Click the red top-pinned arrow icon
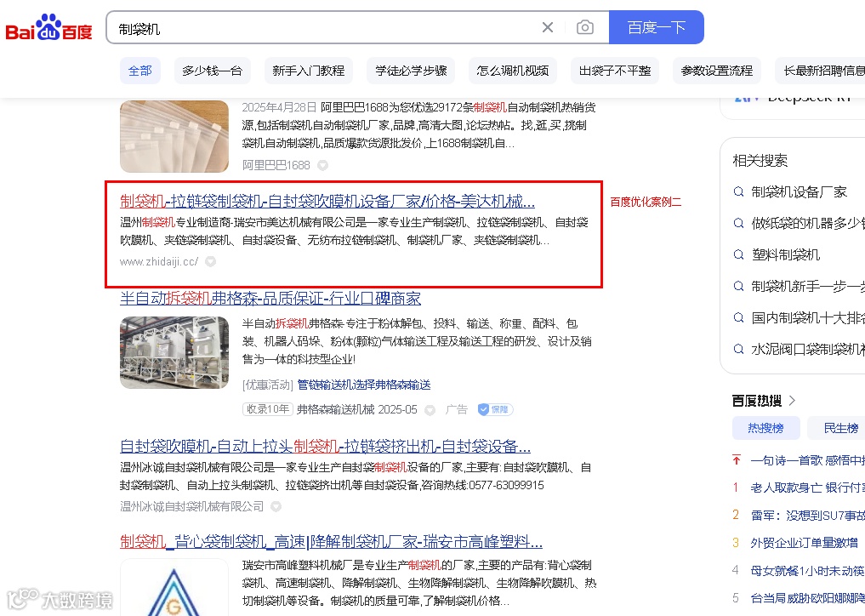Viewport: 865px width, 616px height. coord(736,459)
